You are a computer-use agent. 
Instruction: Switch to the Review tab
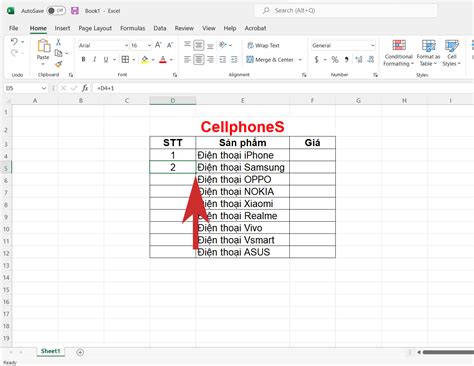[x=184, y=28]
